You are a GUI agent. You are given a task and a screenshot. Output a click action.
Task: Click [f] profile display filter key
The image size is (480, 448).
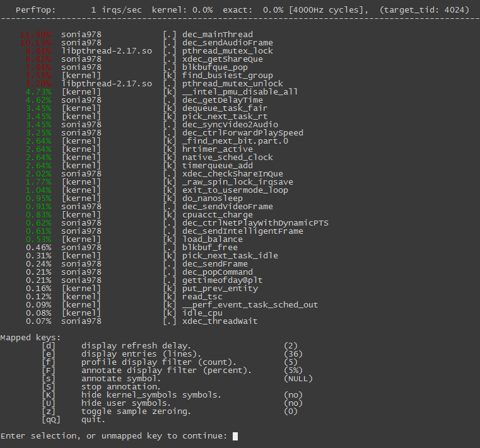[49, 362]
